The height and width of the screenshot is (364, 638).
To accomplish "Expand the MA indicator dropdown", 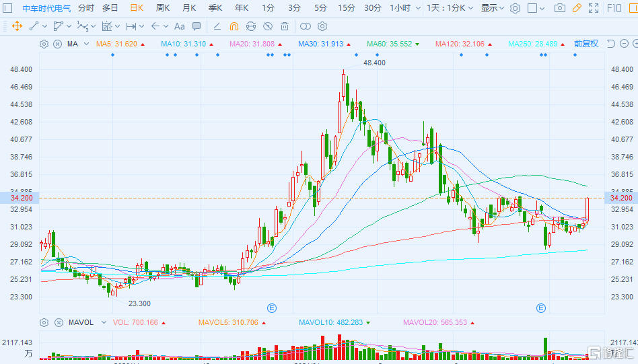I will click(x=83, y=44).
